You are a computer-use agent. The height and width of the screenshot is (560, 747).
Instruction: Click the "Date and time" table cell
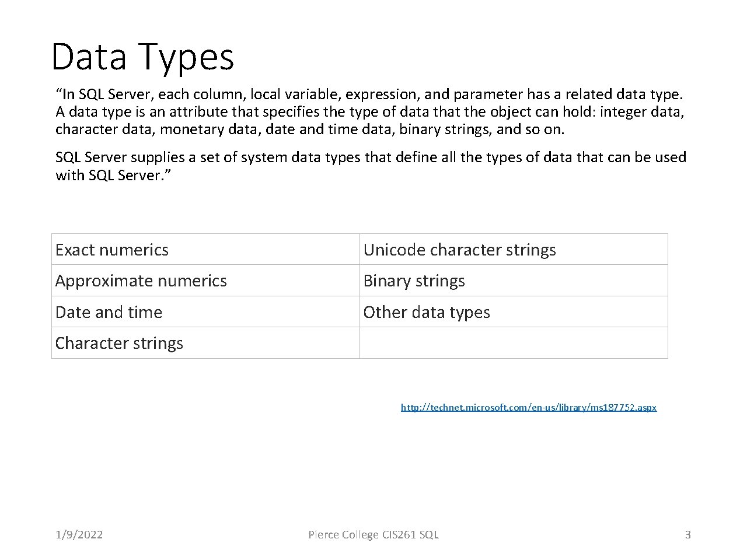tap(205, 312)
